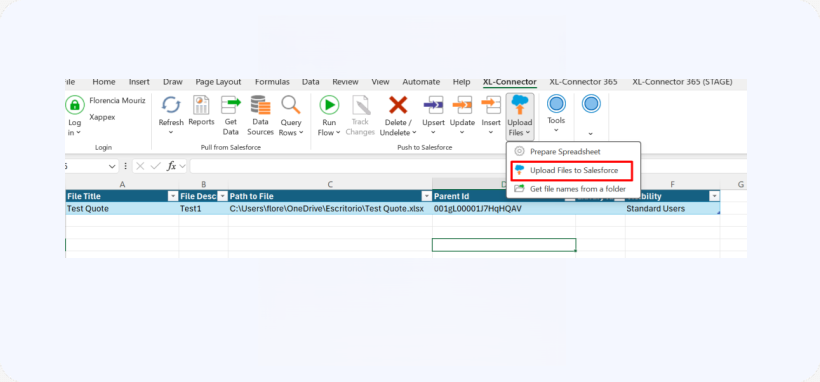Open the Name Box dropdown arrow
The height and width of the screenshot is (382, 820).
pos(111,166)
